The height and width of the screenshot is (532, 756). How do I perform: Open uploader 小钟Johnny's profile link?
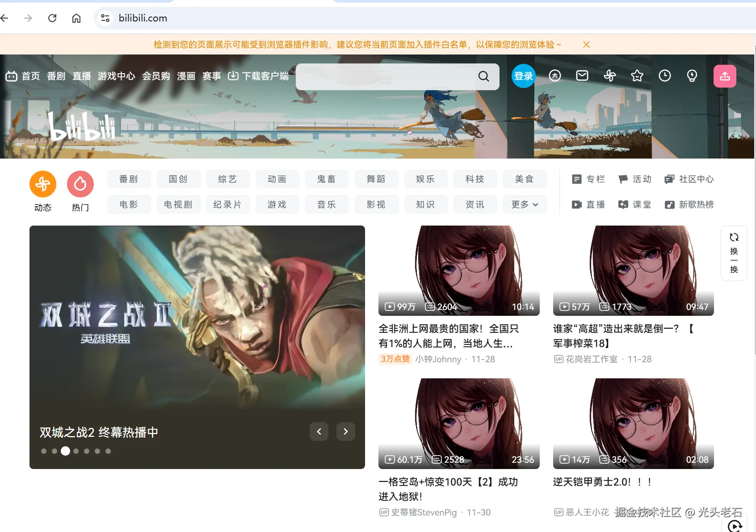click(438, 359)
